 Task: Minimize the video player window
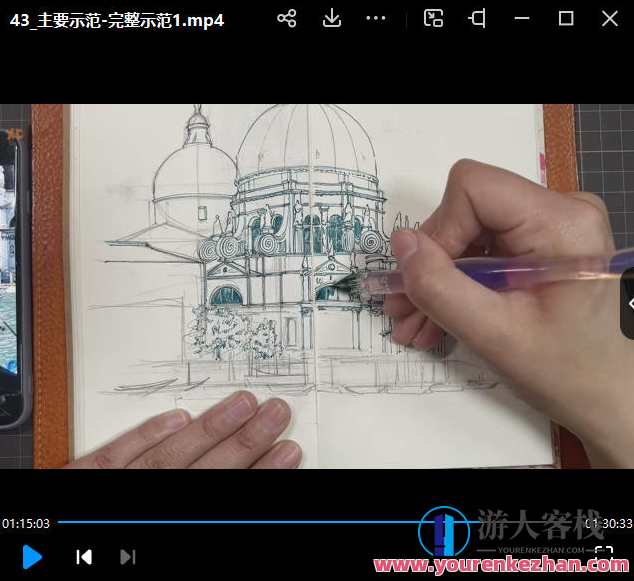(522, 18)
